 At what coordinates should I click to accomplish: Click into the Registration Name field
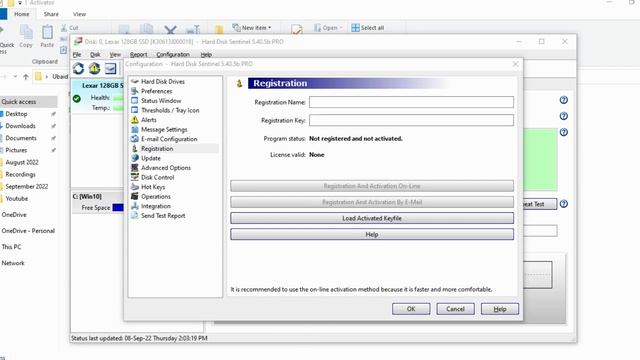(411, 102)
